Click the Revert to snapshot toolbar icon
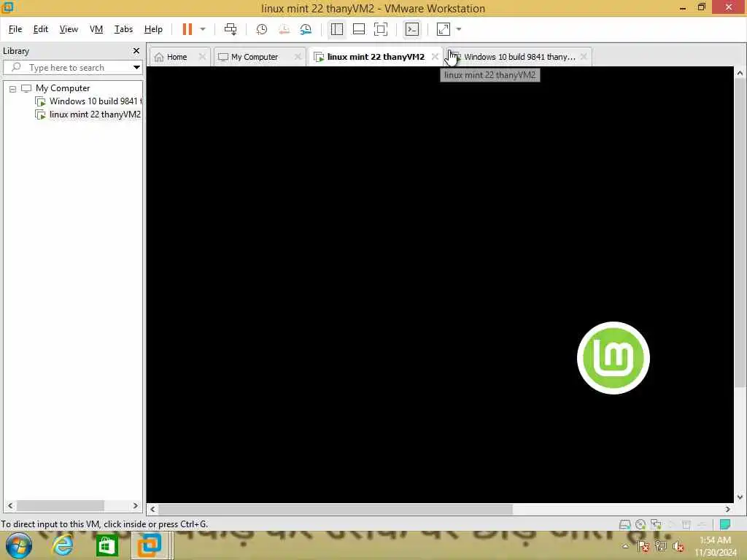 click(x=284, y=29)
